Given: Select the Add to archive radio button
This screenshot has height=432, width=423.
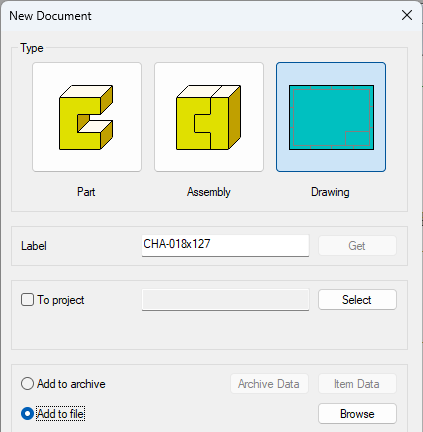Looking at the screenshot, I should [x=27, y=384].
